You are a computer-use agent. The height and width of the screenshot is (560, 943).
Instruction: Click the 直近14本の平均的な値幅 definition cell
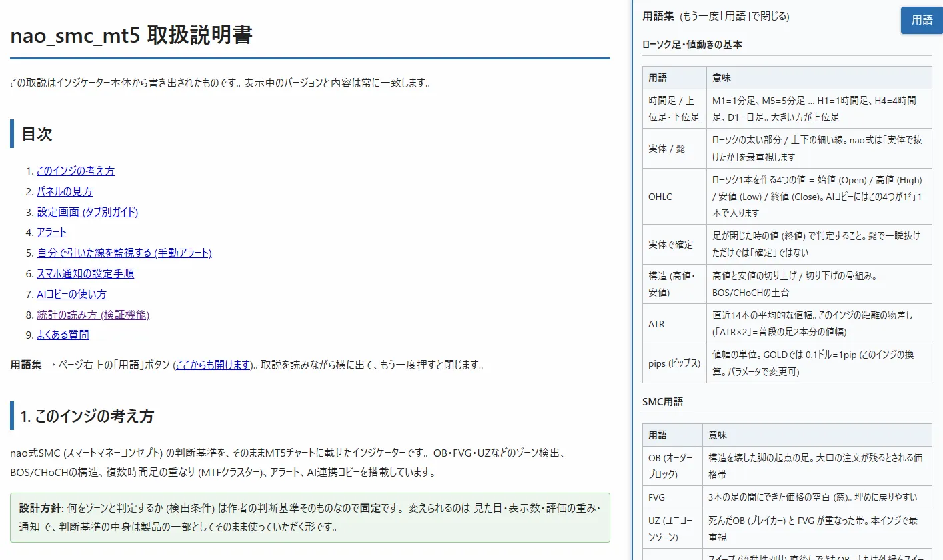click(x=819, y=324)
